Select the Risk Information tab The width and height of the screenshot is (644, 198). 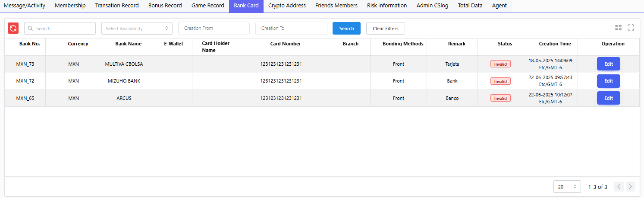click(386, 6)
